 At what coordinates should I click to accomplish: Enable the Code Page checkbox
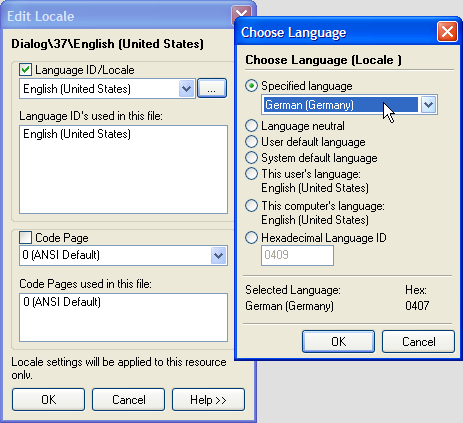[26, 238]
